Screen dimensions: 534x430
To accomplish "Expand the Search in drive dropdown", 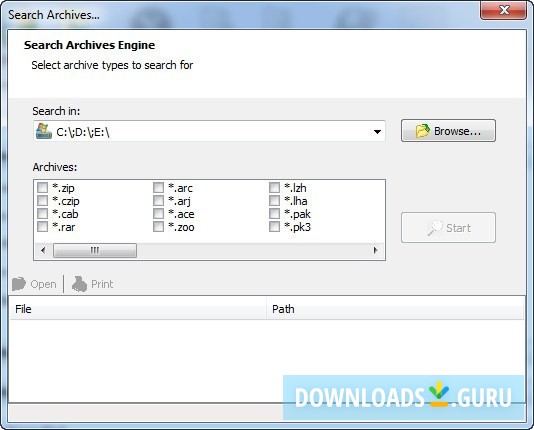I will (x=377, y=131).
